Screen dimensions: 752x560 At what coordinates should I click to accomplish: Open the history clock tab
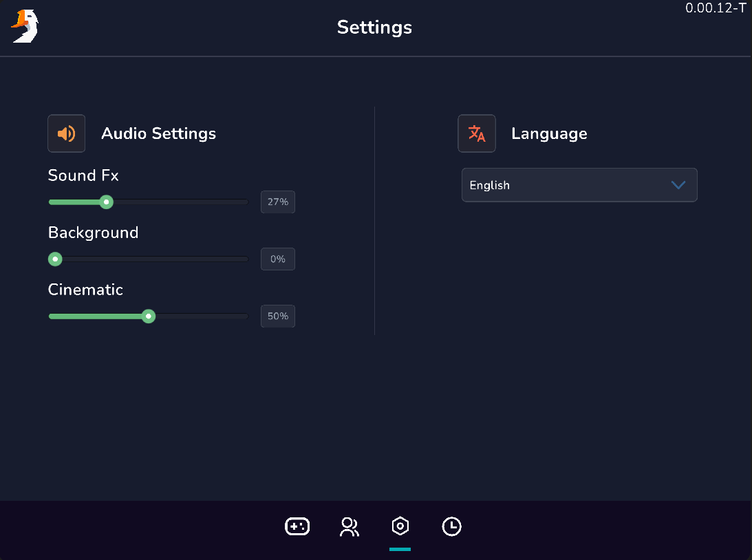point(451,526)
